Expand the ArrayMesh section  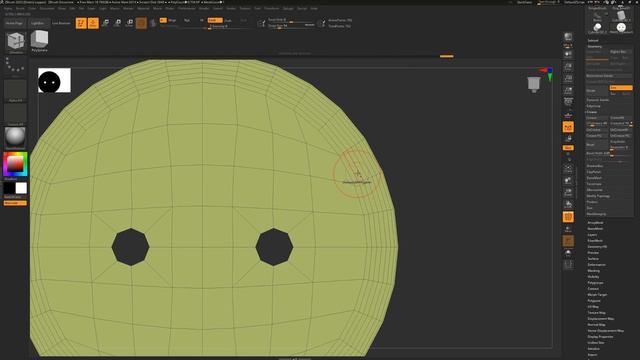[x=595, y=223]
